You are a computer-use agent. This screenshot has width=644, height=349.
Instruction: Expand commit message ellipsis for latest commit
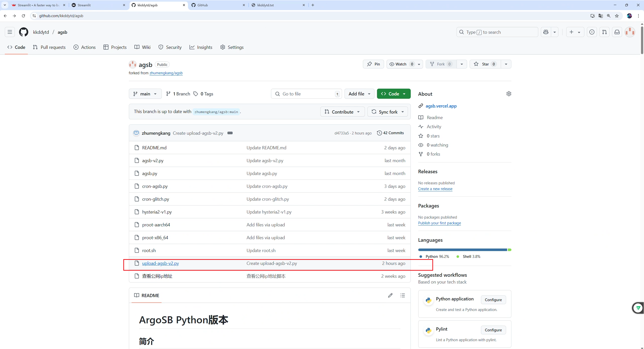[x=230, y=133]
